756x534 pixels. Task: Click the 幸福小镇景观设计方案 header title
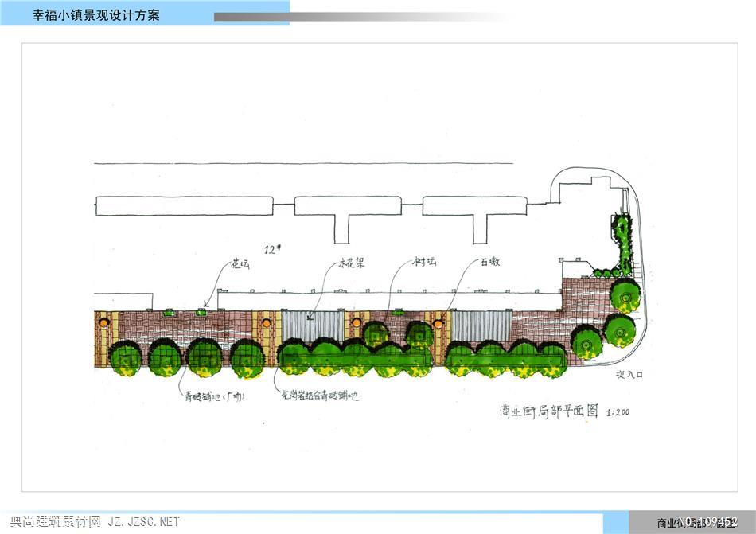click(95, 14)
